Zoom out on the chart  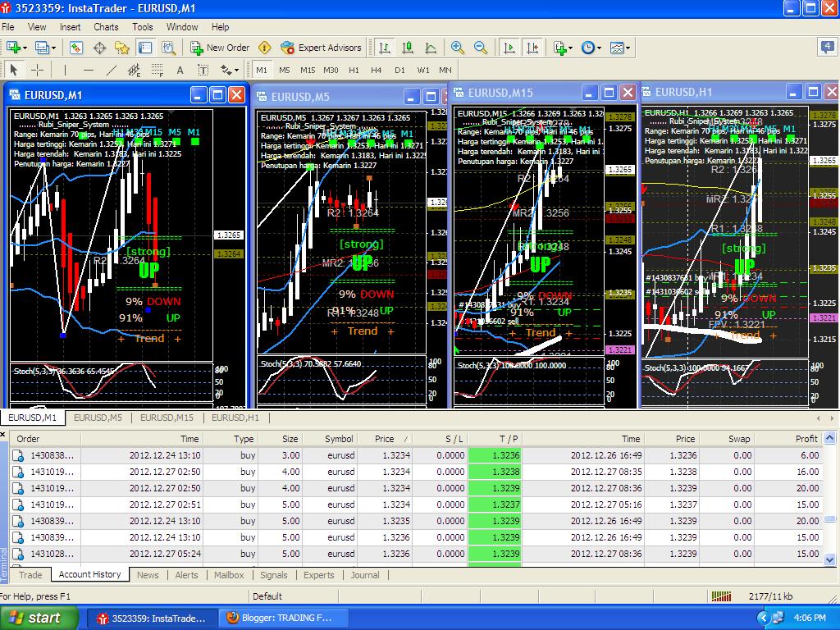[x=481, y=48]
